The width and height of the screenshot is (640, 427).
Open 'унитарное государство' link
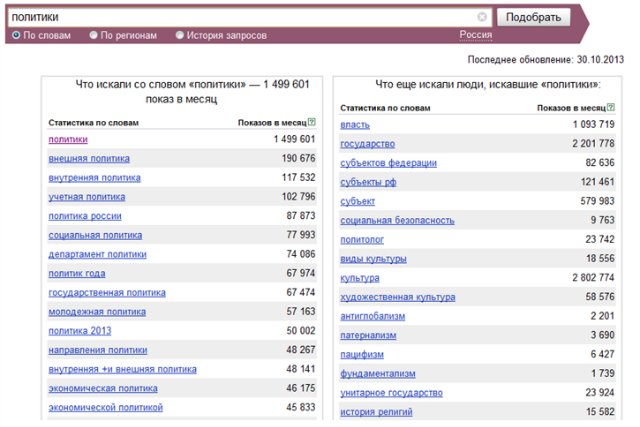391,393
